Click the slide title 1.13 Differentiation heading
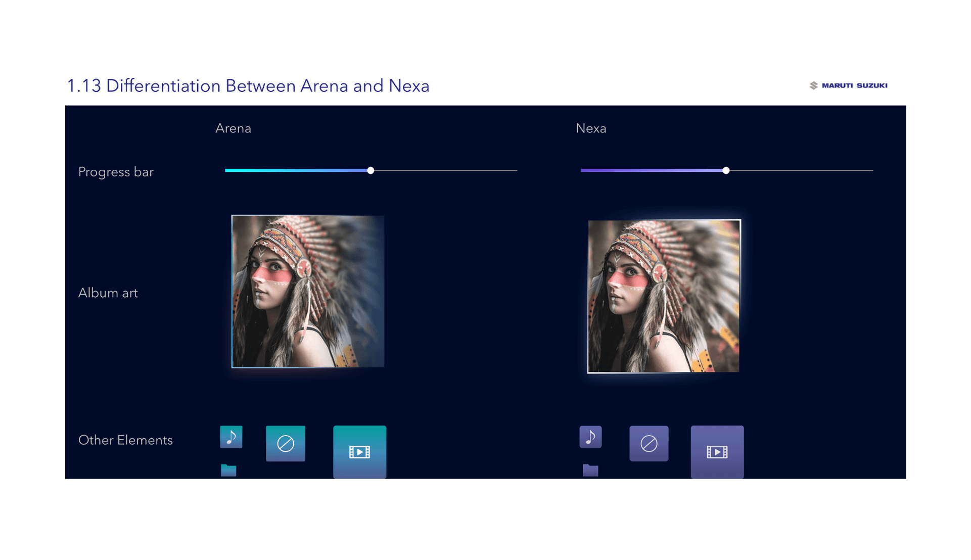This screenshot has width=971, height=560. 248,86
